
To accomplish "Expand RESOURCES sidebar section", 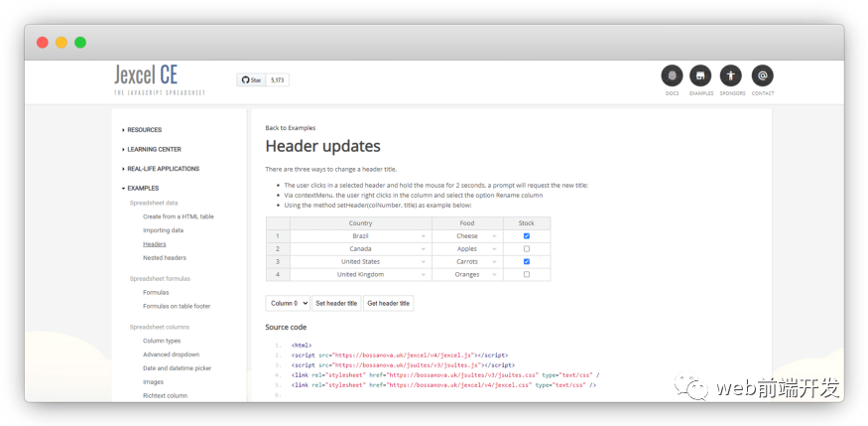I will (x=142, y=130).
